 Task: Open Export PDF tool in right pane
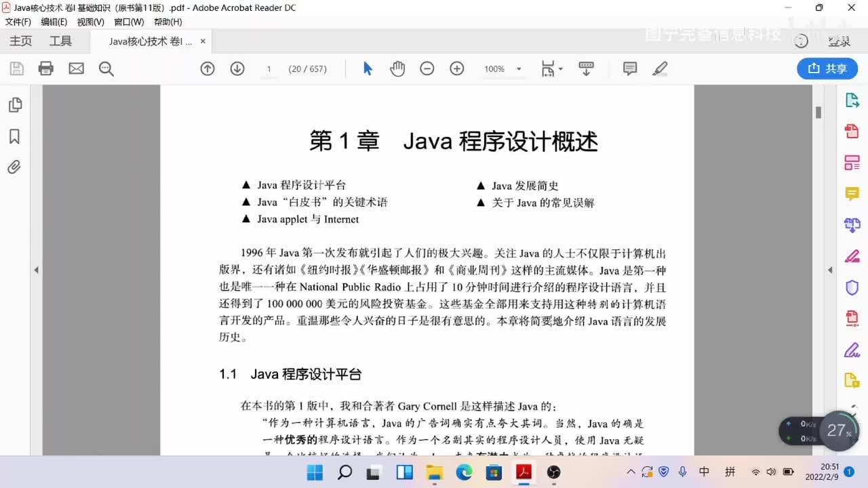(x=852, y=100)
